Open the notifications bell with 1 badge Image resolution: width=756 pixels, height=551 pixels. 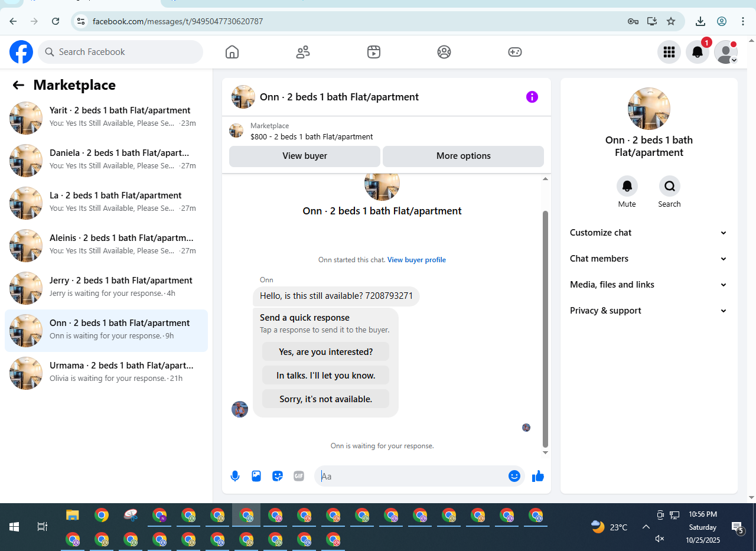coord(698,52)
